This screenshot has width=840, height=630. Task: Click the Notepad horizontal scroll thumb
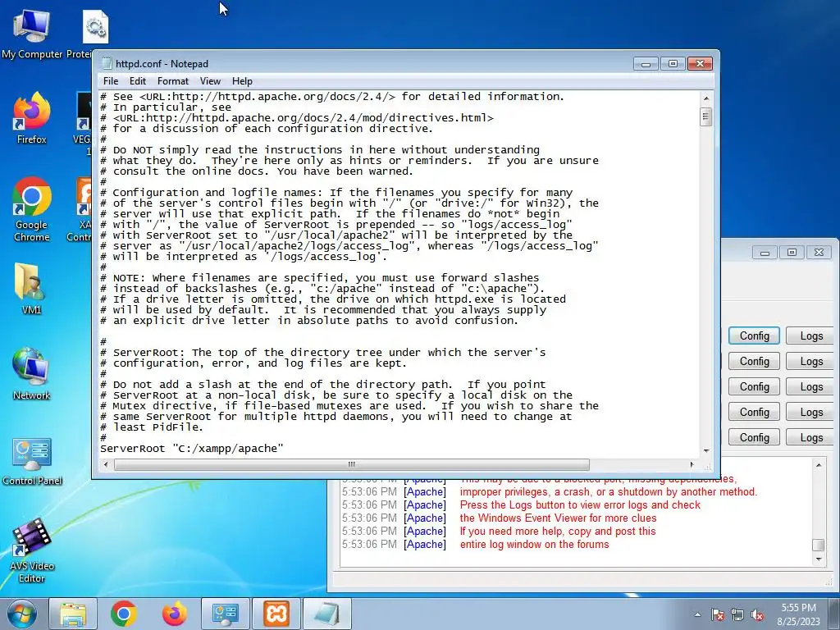tap(351, 464)
